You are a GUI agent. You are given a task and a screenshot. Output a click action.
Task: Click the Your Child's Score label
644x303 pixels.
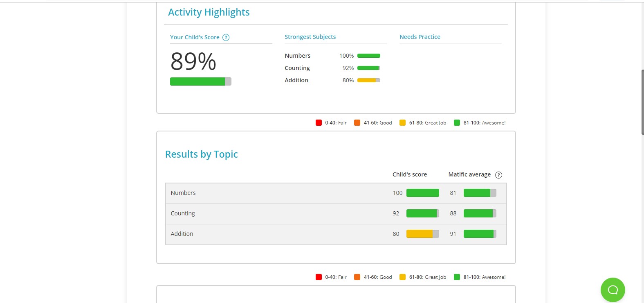(x=195, y=37)
